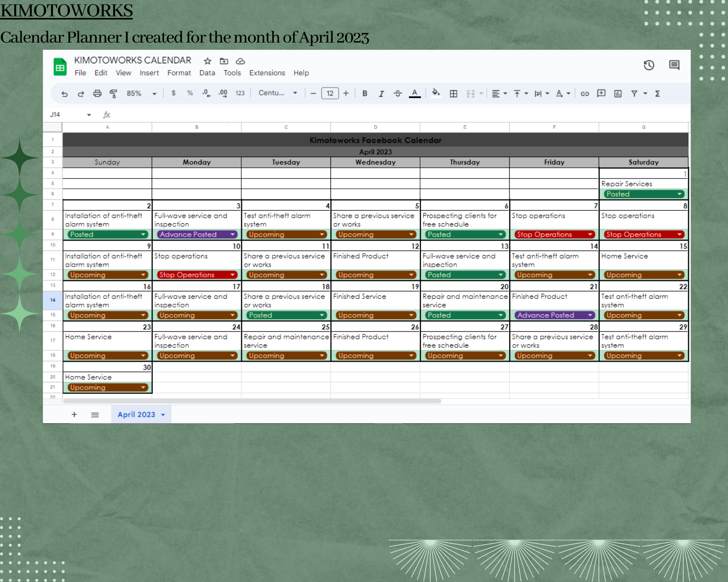Screen dimensions: 728x582
Task: Click the merge cells icon
Action: [x=471, y=94]
